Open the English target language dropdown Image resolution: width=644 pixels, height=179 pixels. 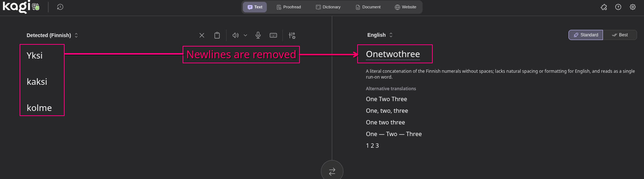pyautogui.click(x=380, y=35)
